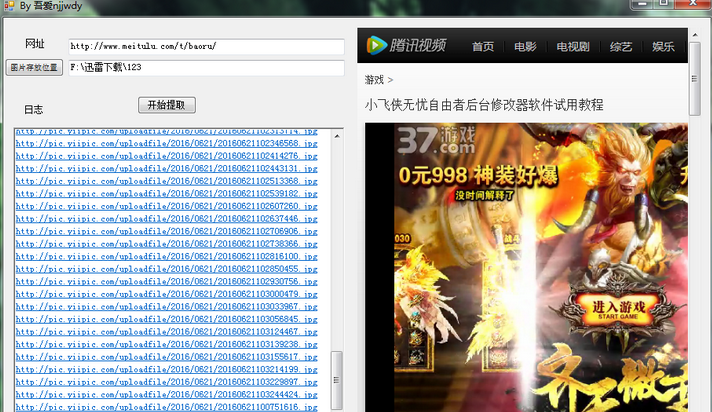Click the log list scroll-up arrow
The image size is (712, 412).
pyautogui.click(x=337, y=136)
